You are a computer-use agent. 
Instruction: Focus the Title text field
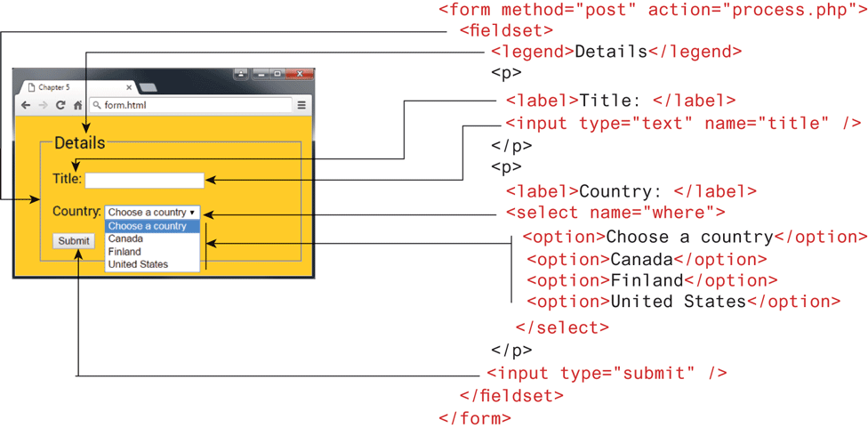pyautogui.click(x=144, y=181)
